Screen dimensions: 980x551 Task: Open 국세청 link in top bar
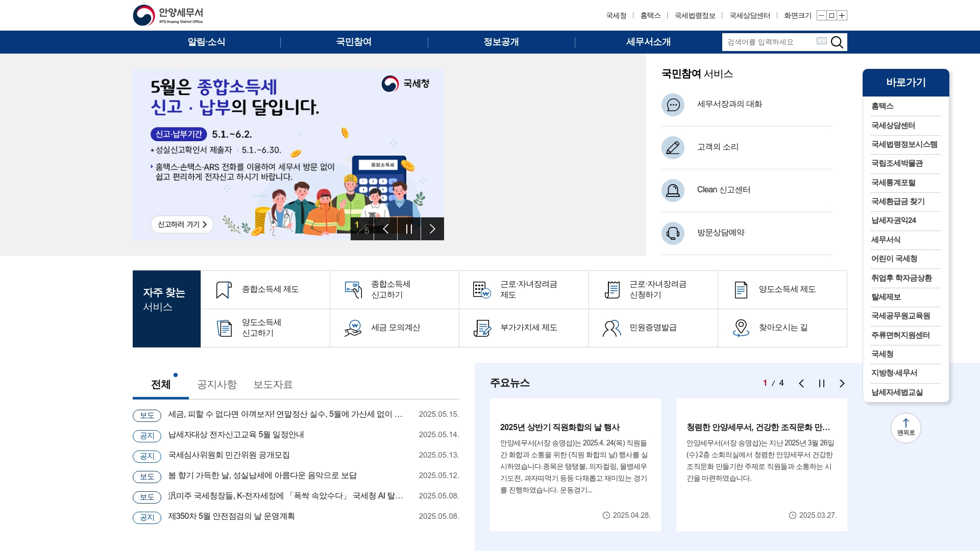pyautogui.click(x=616, y=16)
